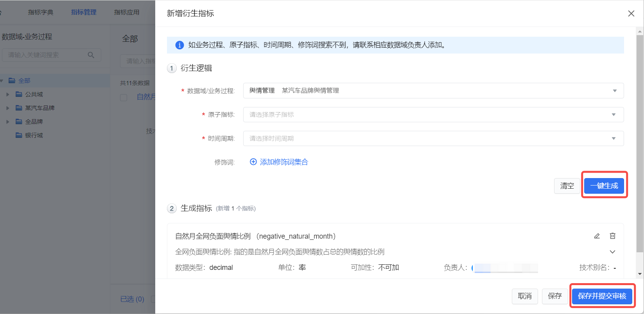The image size is (644, 314).
Task: Close the 新增衍生指标 dialog
Action: (631, 14)
